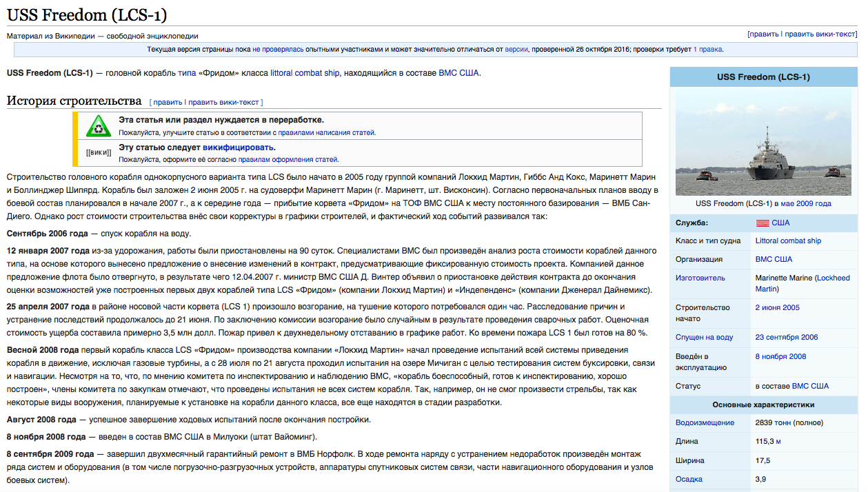Click 'ВМС США' in the Статус row
Image resolution: width=868 pixels, height=492 pixels.
[x=810, y=387]
